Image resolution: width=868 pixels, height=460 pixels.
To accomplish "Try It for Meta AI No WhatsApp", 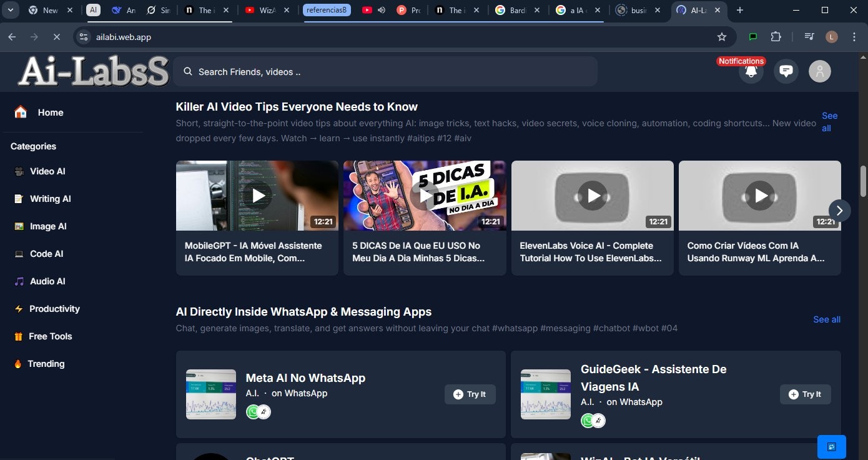I will [x=470, y=394].
